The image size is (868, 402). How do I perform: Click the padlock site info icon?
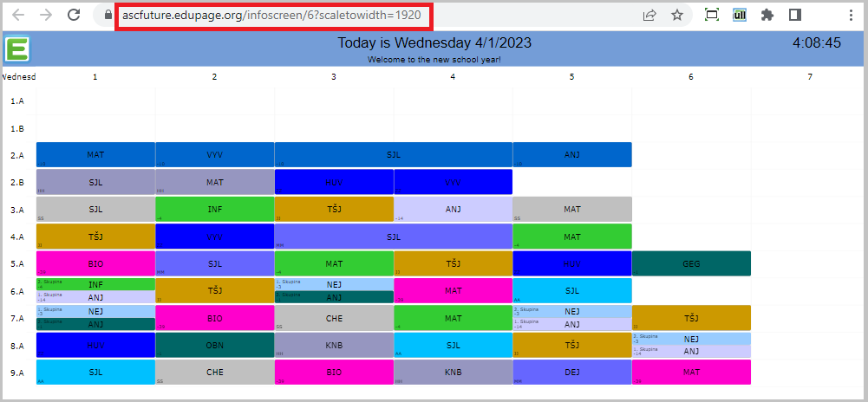click(x=108, y=15)
